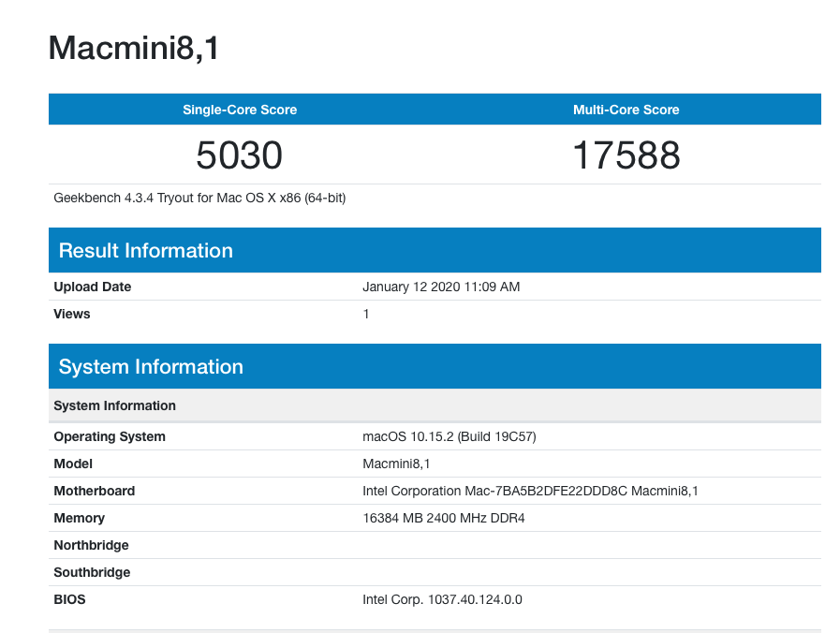
Task: Click the Geekbench 4.3.4 Tryout version line
Action: [199, 199]
